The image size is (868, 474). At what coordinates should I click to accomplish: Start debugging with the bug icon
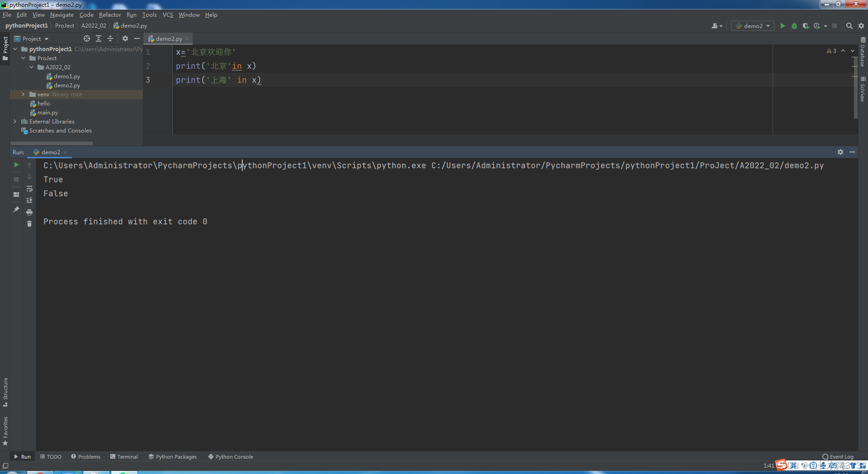coord(794,26)
